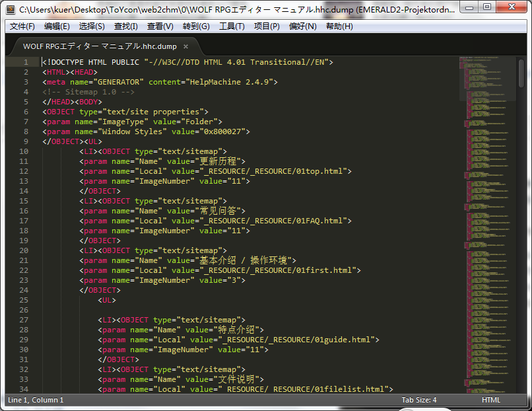Image resolution: width=532 pixels, height=411 pixels.
Task: Close the .hhc.dump tab
Action: (x=185, y=46)
